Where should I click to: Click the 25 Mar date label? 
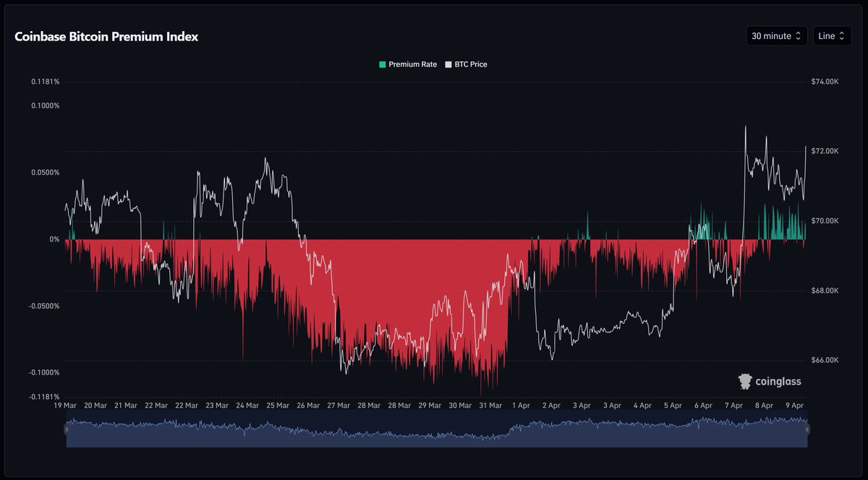278,406
